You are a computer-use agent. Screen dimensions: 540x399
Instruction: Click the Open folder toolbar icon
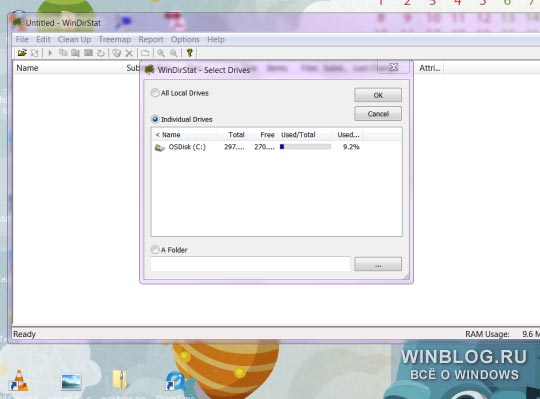22,53
